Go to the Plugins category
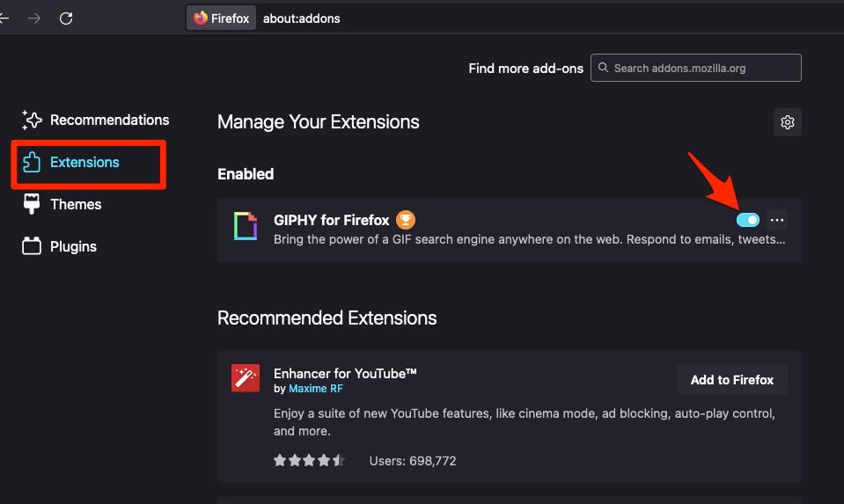Screen dimensions: 844x504 [x=59, y=246]
